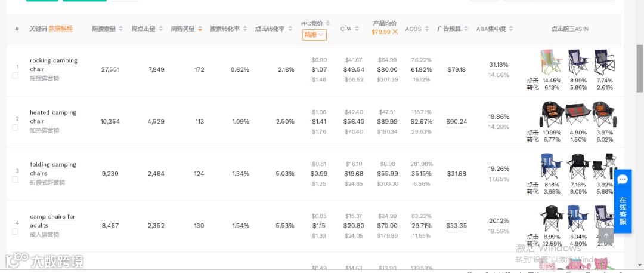
Task: Open the 精准 match type dropdown
Action: (314, 35)
